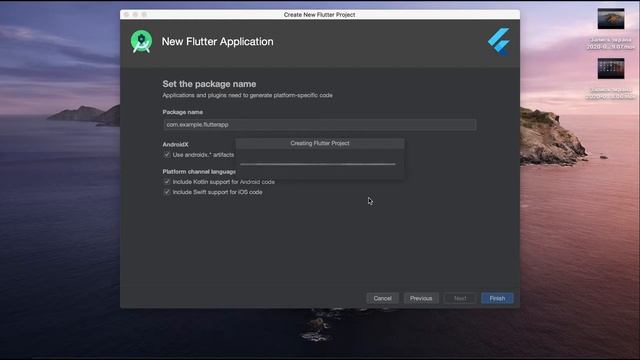The height and width of the screenshot is (360, 640).
Task: Click the platform-specific code description text
Action: coord(247,95)
